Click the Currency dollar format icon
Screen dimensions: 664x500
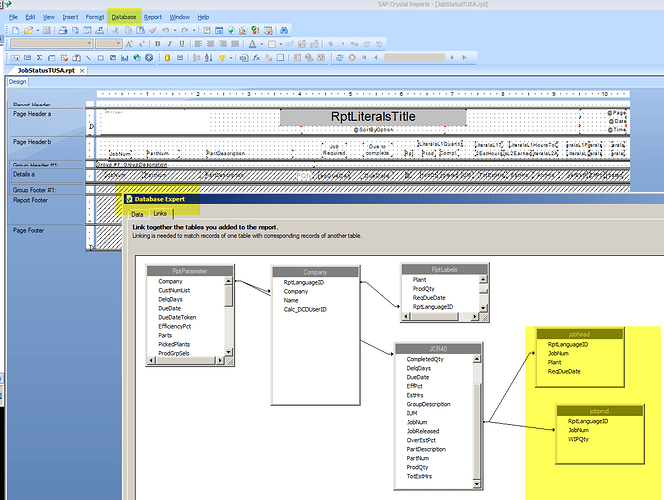pos(331,44)
